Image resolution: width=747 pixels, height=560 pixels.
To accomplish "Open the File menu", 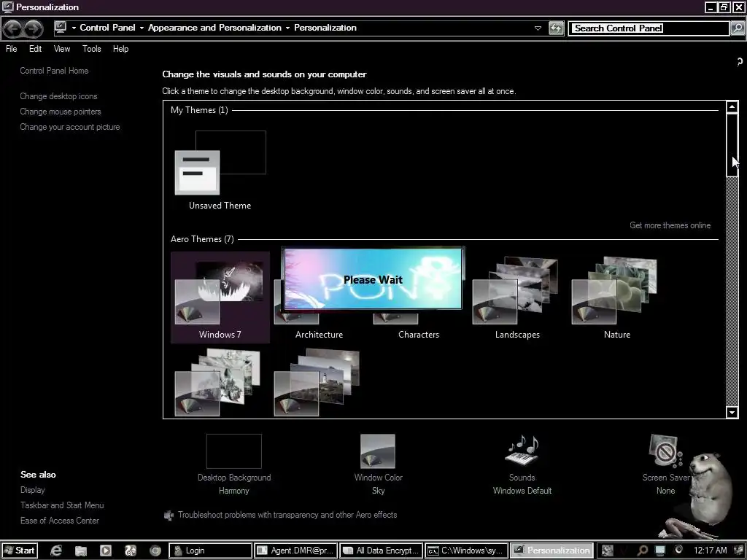I will [x=12, y=49].
